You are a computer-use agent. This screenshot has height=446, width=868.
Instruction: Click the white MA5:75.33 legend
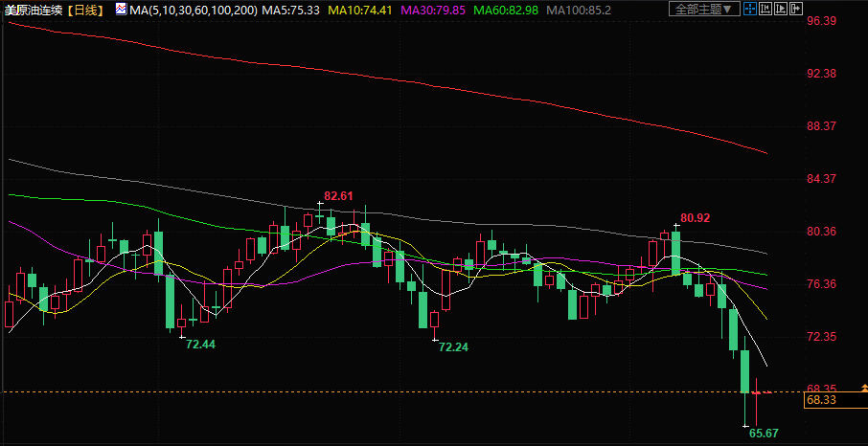(290, 9)
